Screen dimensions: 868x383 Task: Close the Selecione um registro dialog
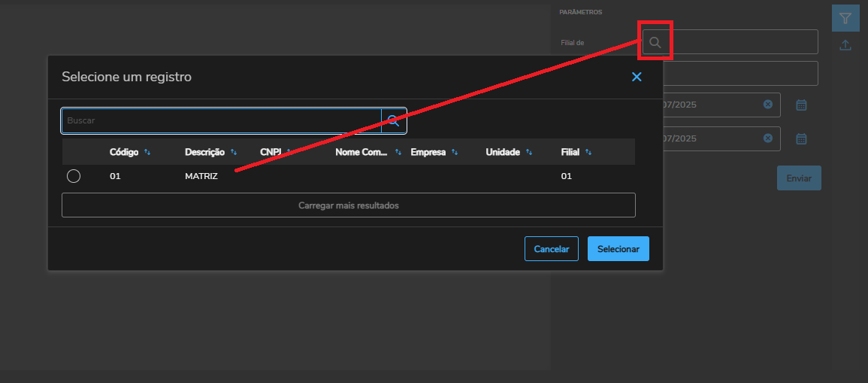point(637,77)
